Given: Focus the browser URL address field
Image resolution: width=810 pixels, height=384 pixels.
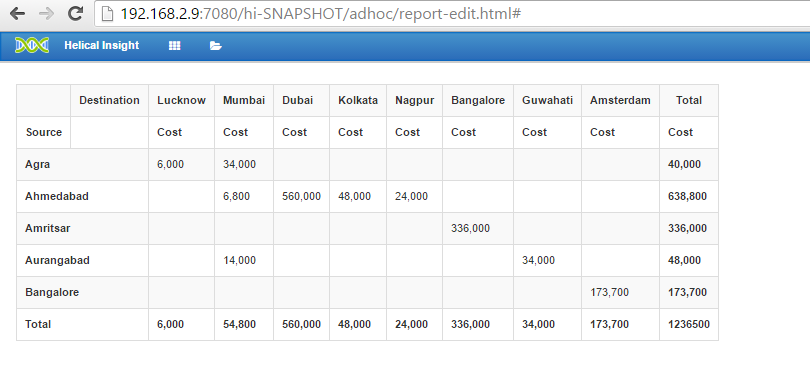Looking at the screenshot, I should 452,13.
